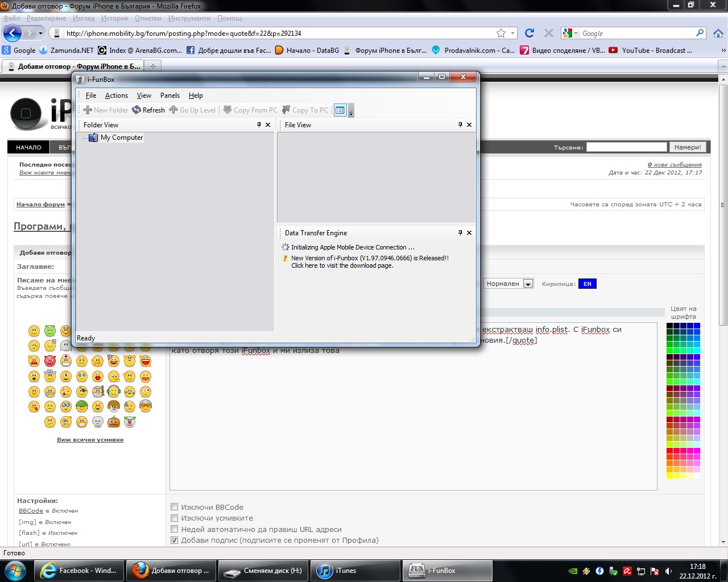Click Copy From PC toolbar button
This screenshot has height=582, width=728.
click(x=250, y=110)
